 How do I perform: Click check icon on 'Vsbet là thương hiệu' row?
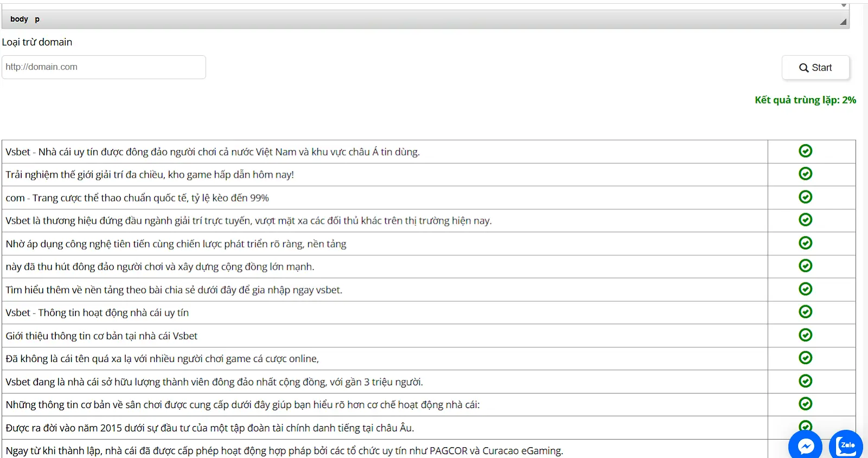(x=805, y=220)
